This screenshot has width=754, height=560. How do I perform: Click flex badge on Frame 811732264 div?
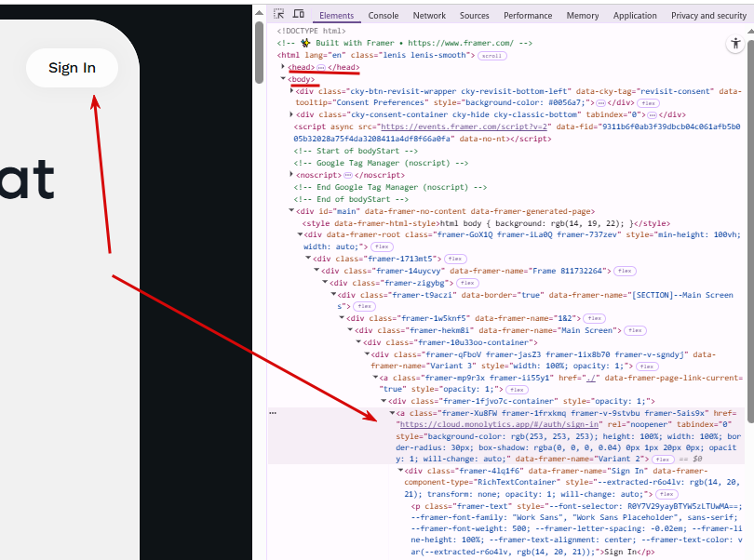pyautogui.click(x=625, y=271)
